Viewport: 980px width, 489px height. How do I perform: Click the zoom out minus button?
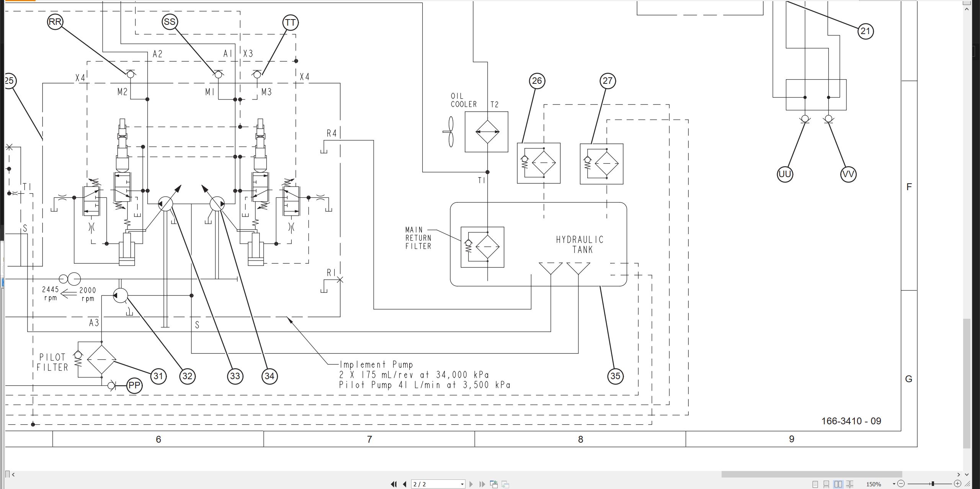point(901,484)
